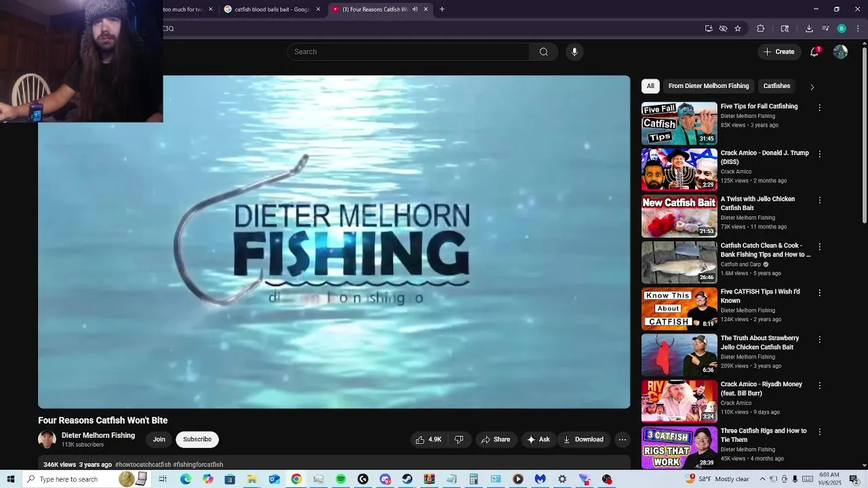Open Chrome profile avatar
The image size is (868, 488).
[x=842, y=28]
